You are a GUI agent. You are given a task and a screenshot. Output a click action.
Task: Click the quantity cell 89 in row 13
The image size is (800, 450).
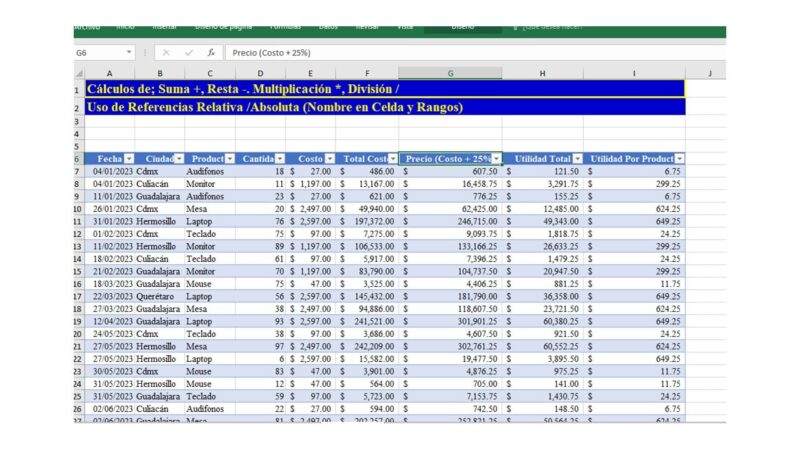[260, 246]
